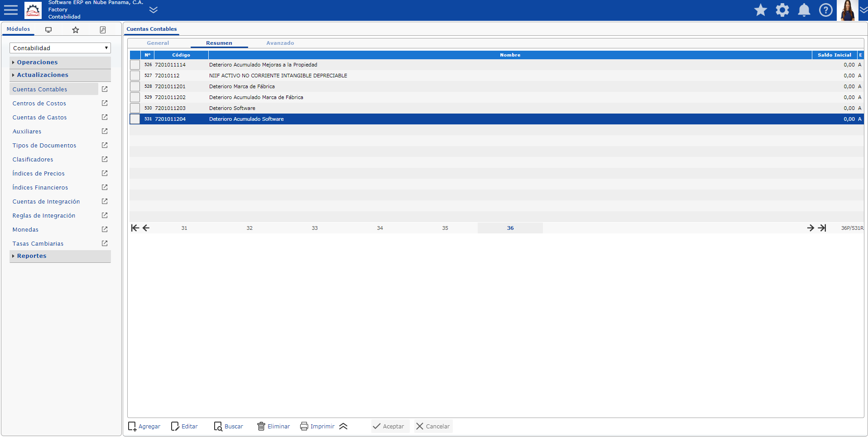
Task: Click Eliminar button
Action: point(273,427)
